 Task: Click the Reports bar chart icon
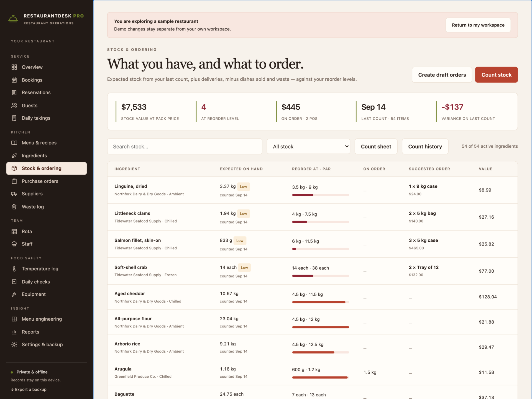click(x=14, y=332)
